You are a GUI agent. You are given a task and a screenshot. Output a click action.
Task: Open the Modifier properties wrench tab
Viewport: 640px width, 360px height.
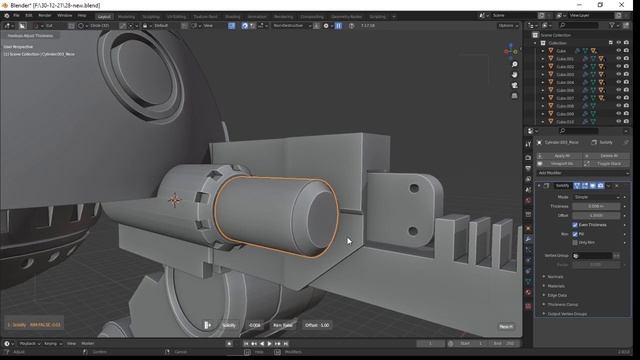point(528,239)
